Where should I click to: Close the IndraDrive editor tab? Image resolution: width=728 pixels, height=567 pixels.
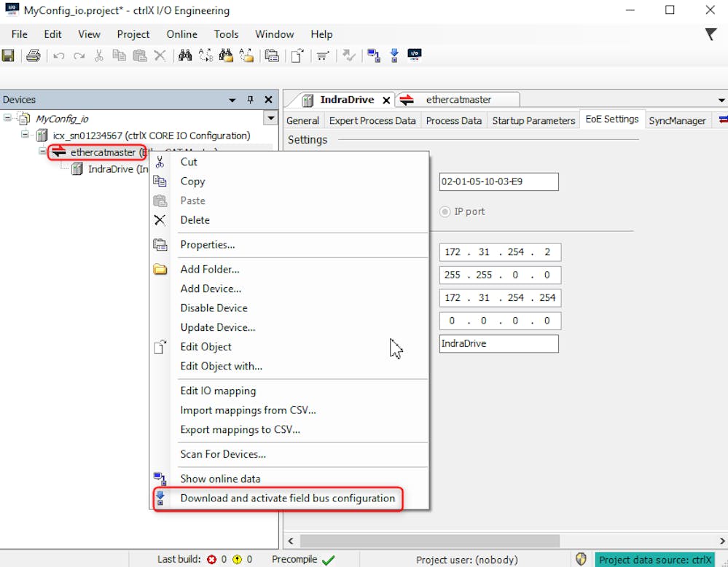[x=386, y=101]
